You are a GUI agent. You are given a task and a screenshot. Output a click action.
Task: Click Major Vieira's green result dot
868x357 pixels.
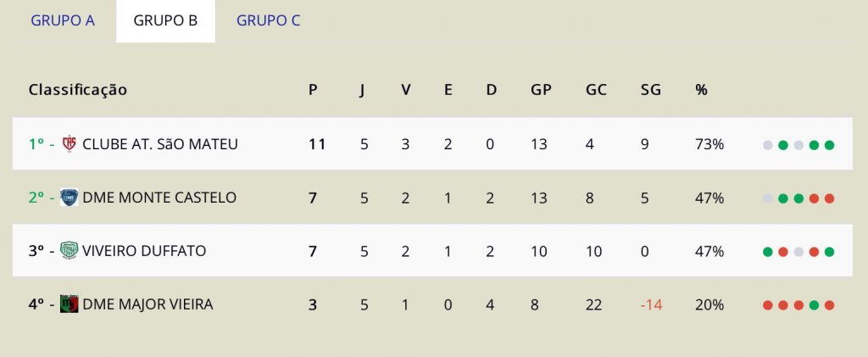tap(814, 305)
